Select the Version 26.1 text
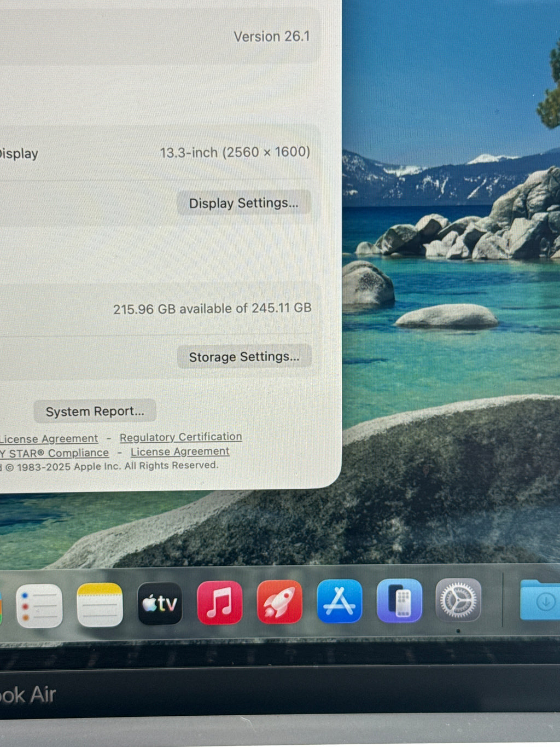 [272, 36]
